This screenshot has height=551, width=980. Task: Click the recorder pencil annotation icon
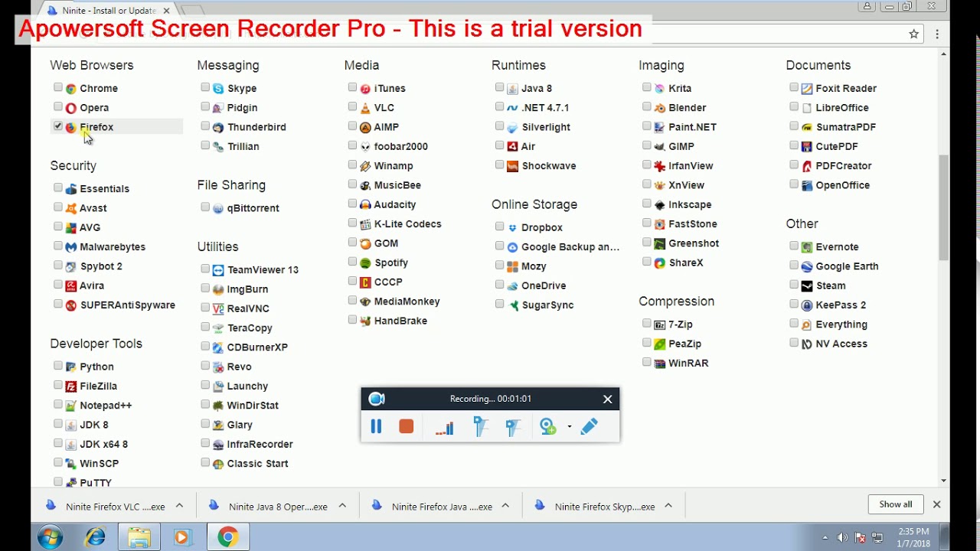coord(589,426)
